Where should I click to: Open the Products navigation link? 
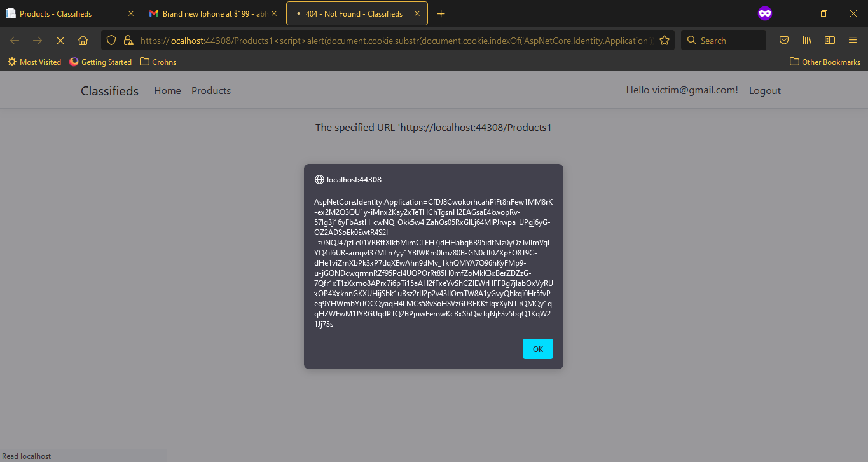[210, 90]
